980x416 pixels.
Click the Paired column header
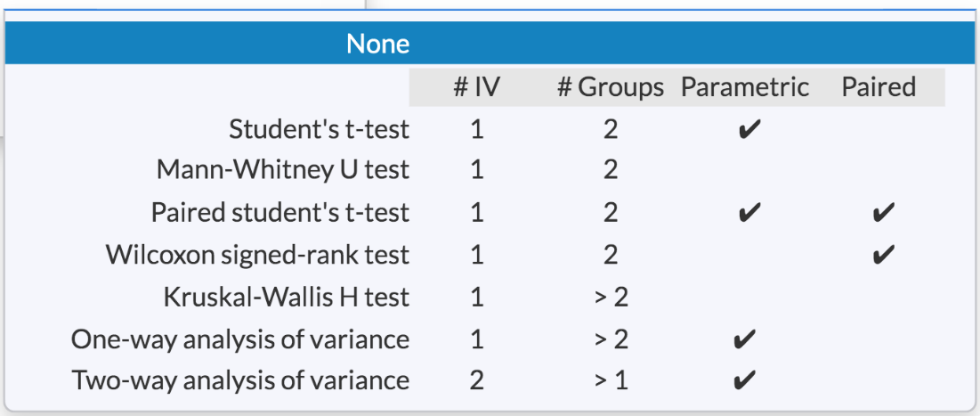(x=879, y=87)
